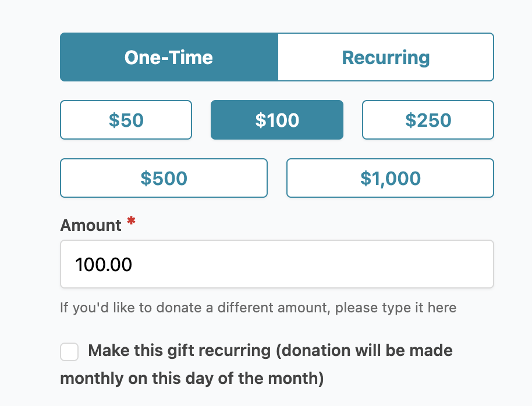Click the 'Make this gift recurring' label text

pyautogui.click(x=179, y=351)
